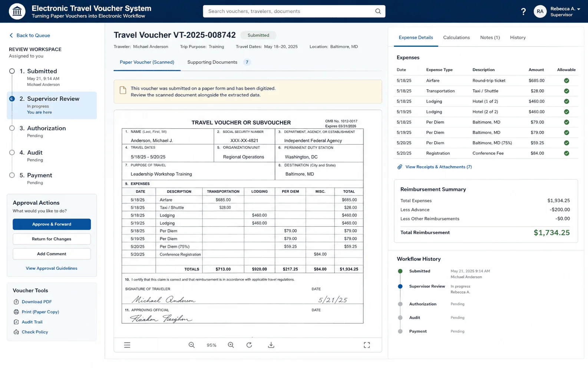Select step 4 Audit radio marker

[12, 152]
